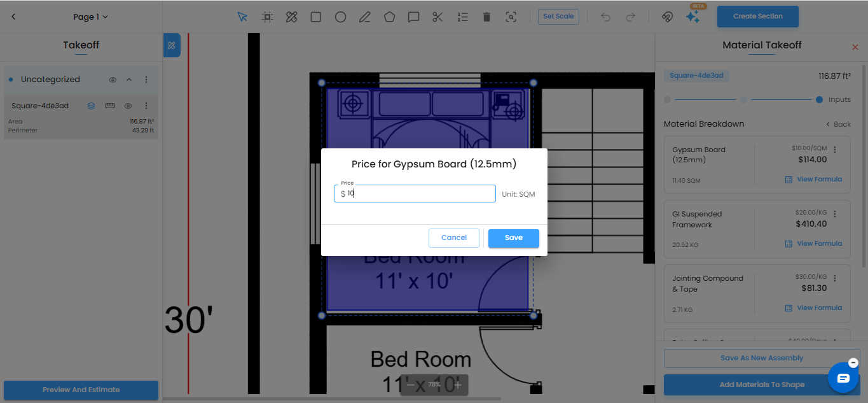Click Preview And Estimate
Viewport: 868px width, 403px height.
pos(81,390)
